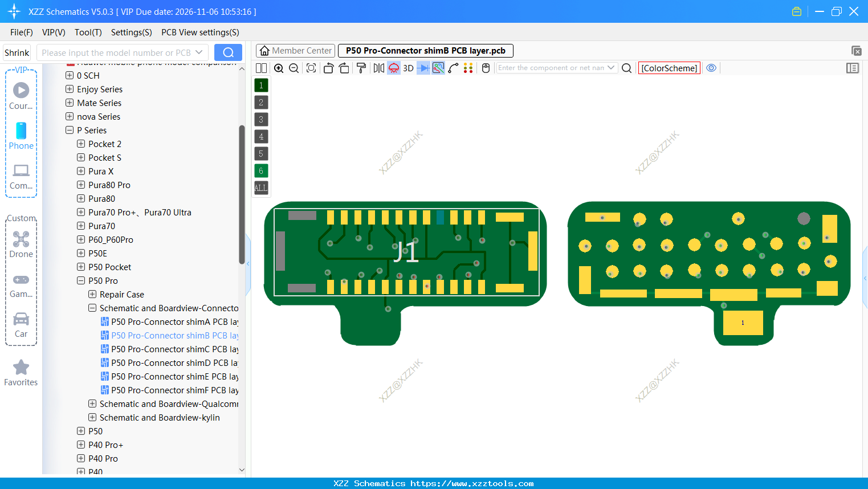868x489 pixels.
Task: Go to Member Center
Action: (295, 50)
